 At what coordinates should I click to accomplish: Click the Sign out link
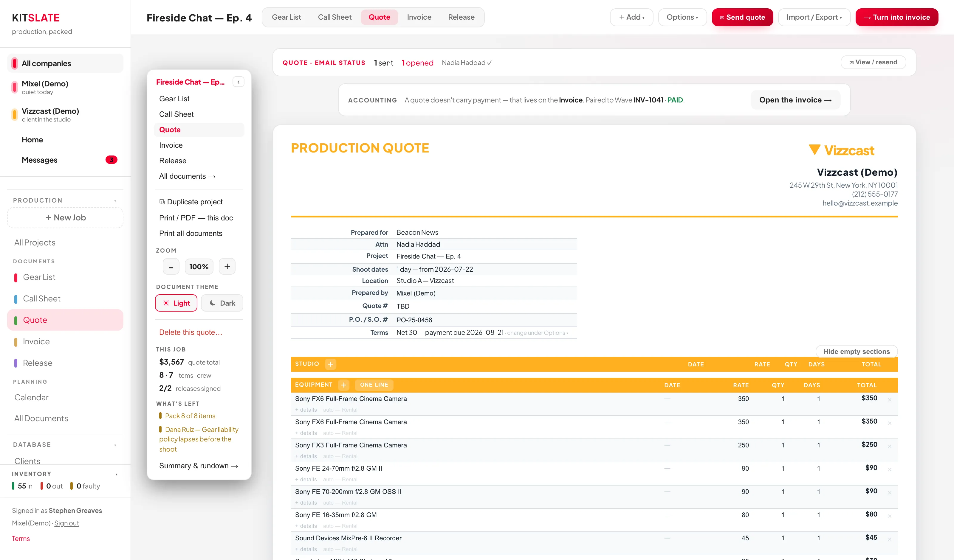pyautogui.click(x=66, y=523)
